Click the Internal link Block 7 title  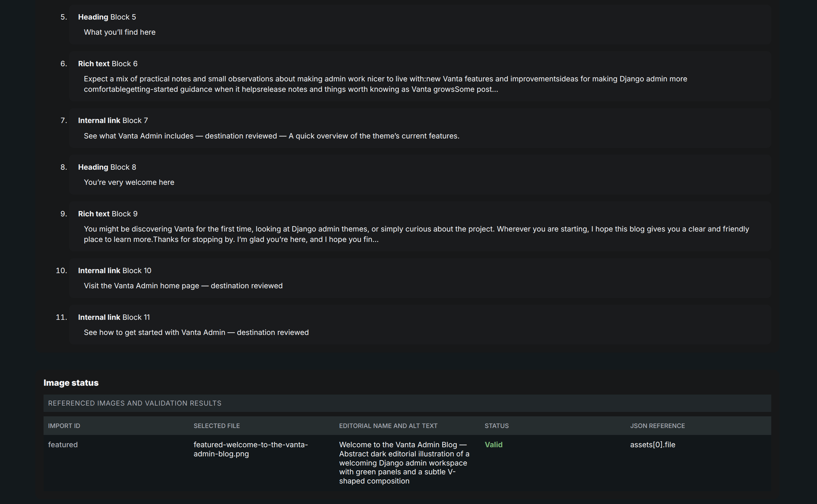[x=113, y=120]
